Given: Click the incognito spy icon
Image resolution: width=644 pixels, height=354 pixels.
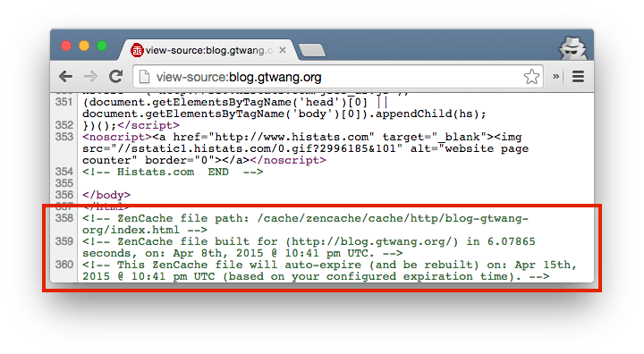Looking at the screenshot, I should pos(573,48).
